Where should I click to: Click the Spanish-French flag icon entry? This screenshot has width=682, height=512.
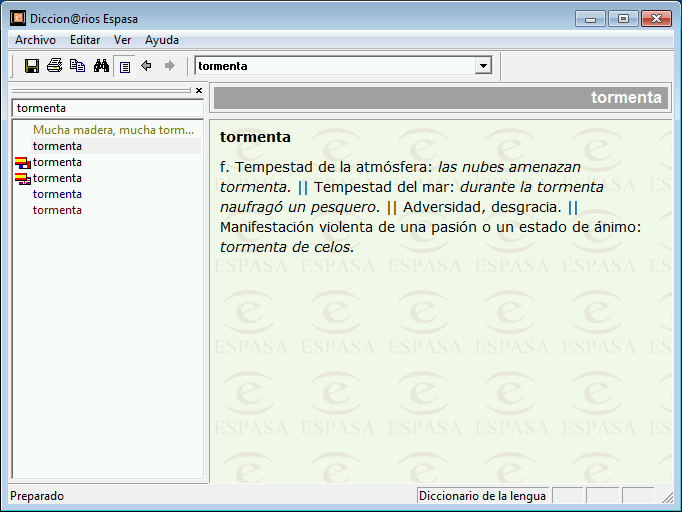(x=22, y=162)
